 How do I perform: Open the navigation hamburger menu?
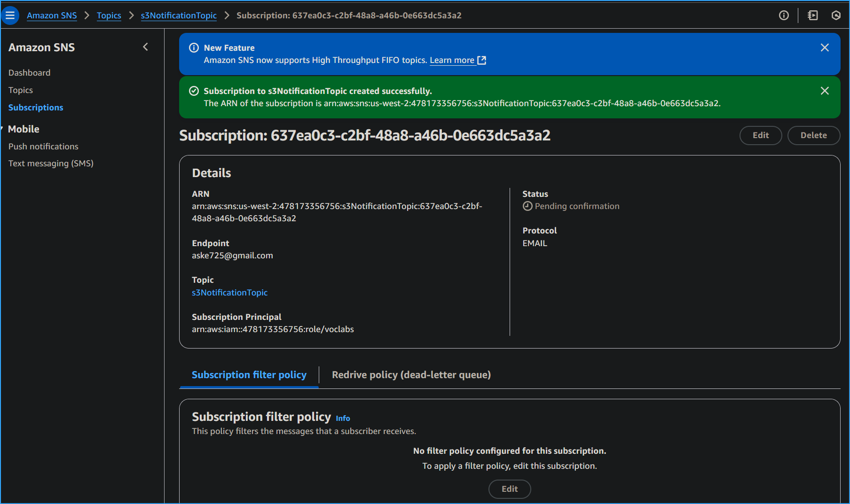(10, 15)
